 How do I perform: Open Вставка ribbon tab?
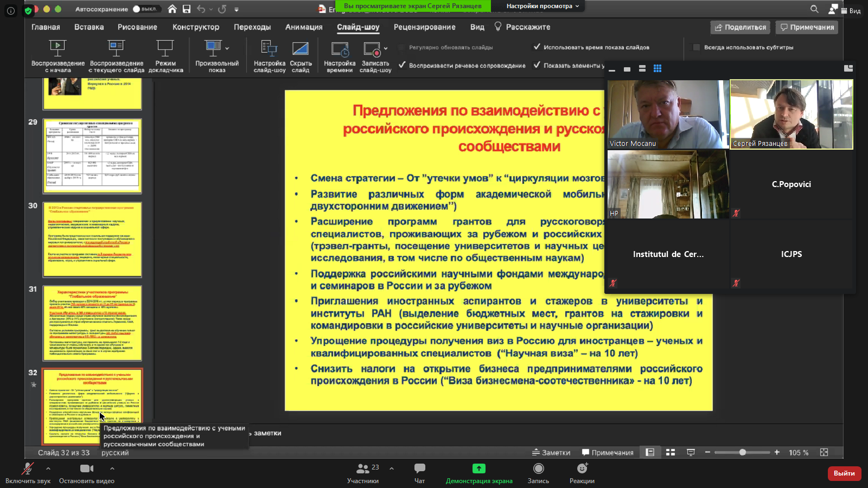[89, 27]
